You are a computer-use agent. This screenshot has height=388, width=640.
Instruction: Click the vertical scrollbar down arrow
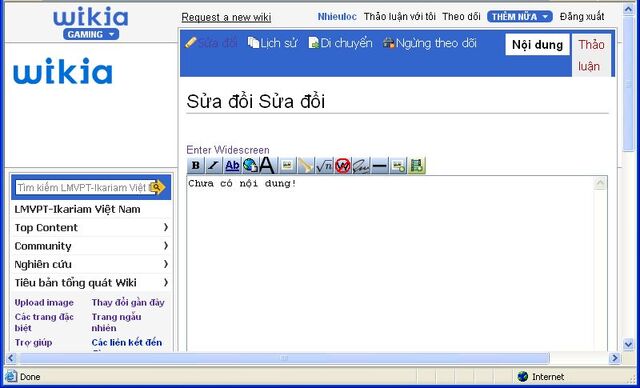coord(629,345)
